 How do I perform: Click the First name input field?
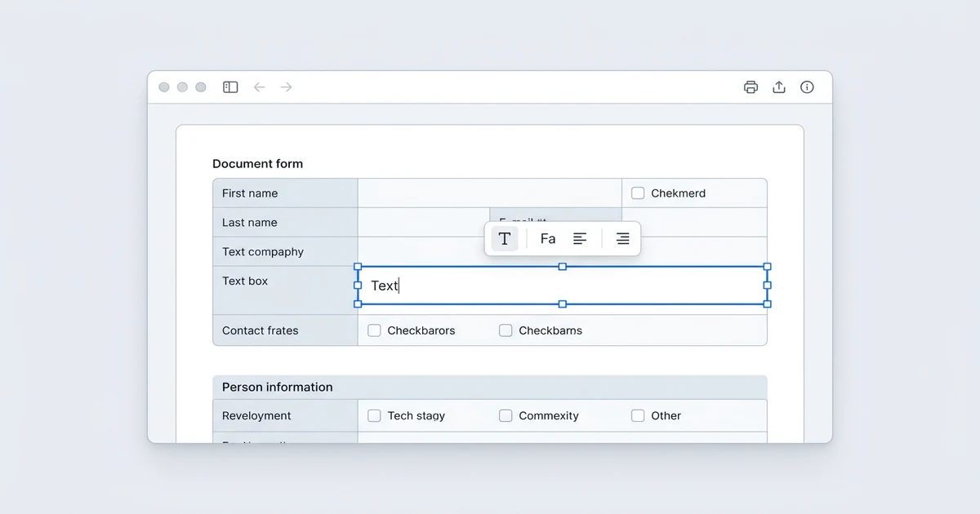coord(490,193)
